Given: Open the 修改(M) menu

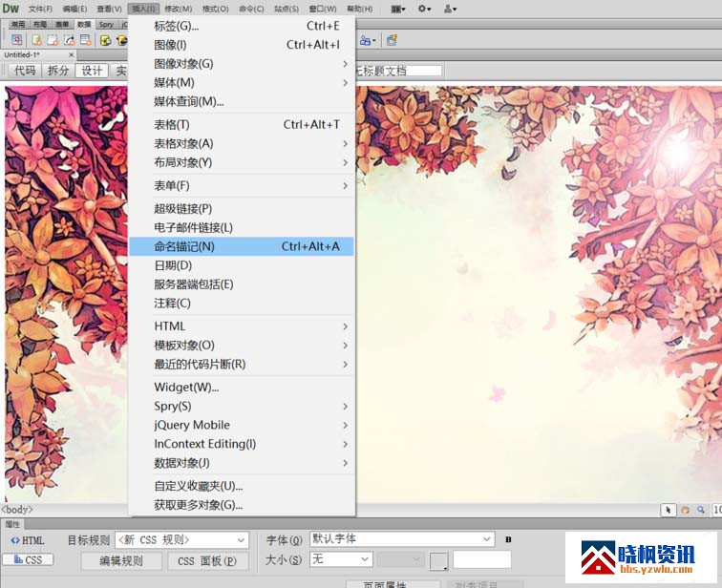Looking at the screenshot, I should pyautogui.click(x=179, y=9).
